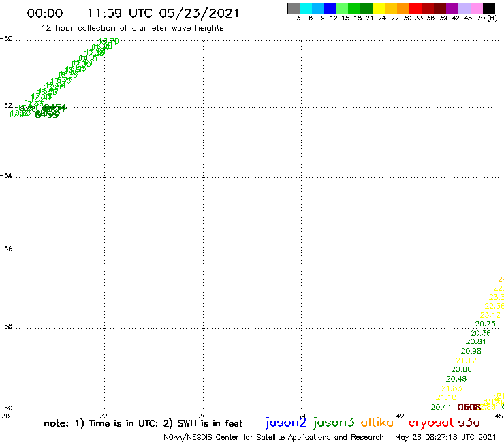Click the gray swatch in the color legend
Screen dimensions: 504x443
pyautogui.click(x=294, y=9)
